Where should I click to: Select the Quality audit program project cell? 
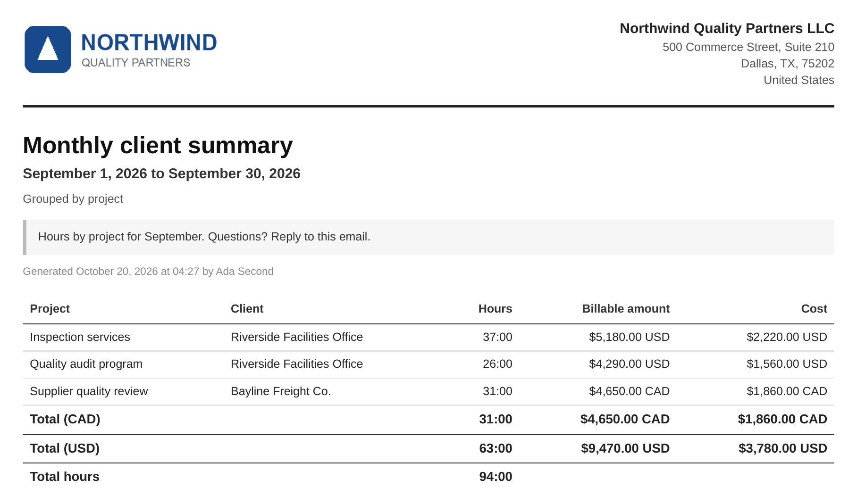tap(86, 364)
